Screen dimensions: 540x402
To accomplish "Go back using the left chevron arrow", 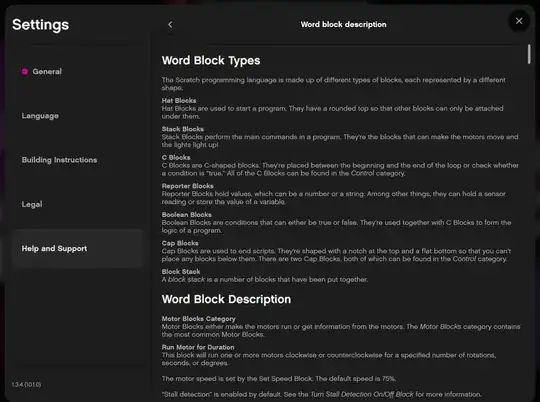I will pos(170,24).
